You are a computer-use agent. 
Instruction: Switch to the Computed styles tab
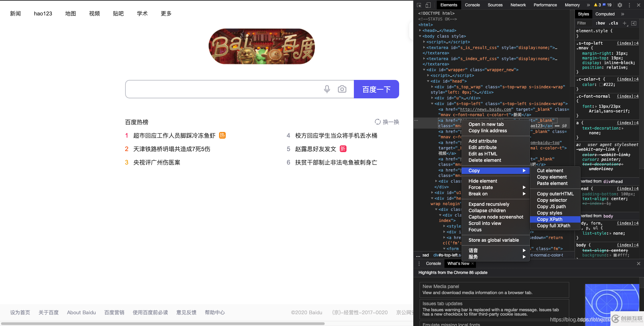click(x=605, y=14)
